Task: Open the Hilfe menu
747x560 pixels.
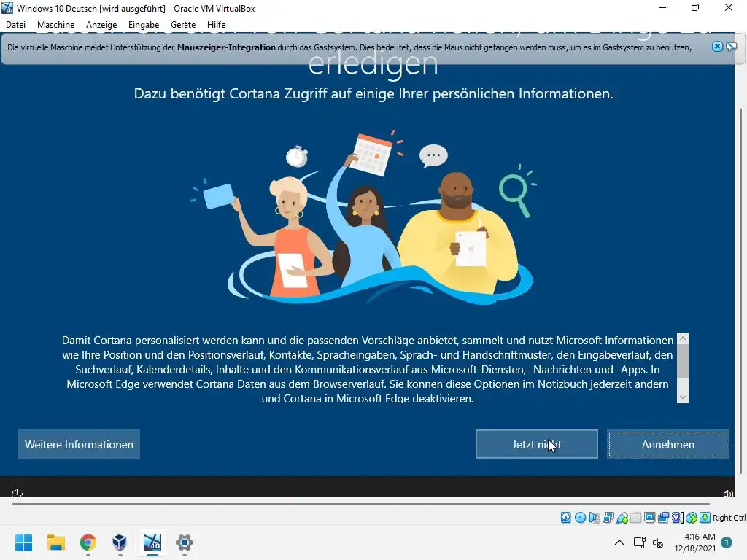Action: click(216, 25)
